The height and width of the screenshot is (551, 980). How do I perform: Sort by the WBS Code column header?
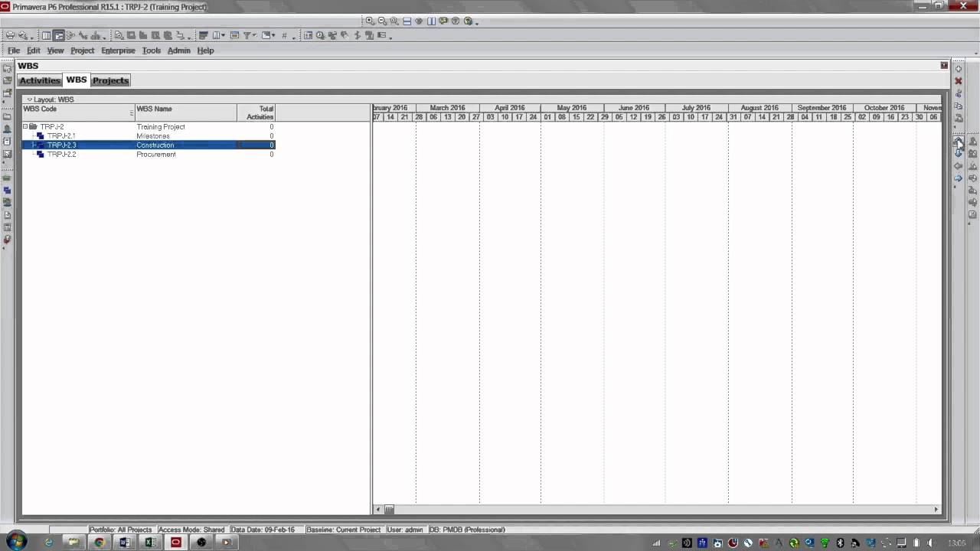click(78, 112)
